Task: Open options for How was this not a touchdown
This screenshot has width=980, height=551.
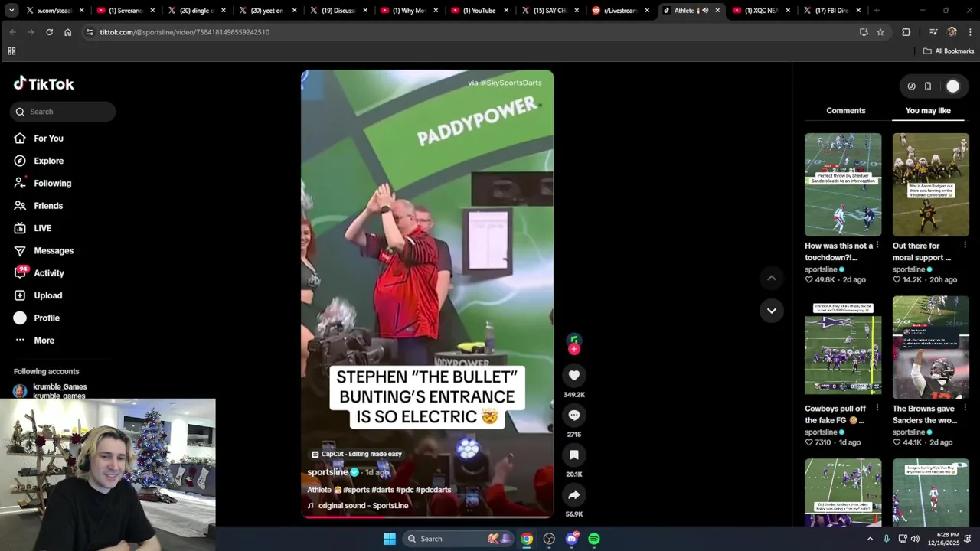Action: tap(877, 245)
